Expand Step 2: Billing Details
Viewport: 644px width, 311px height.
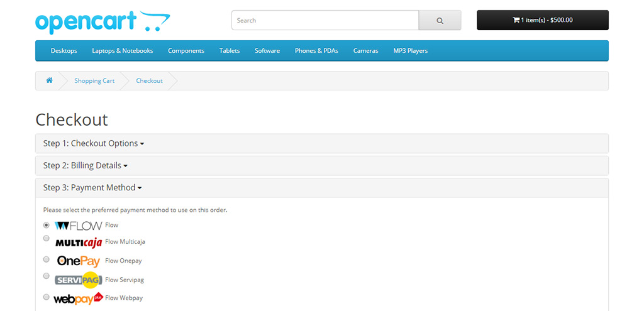[x=86, y=165]
